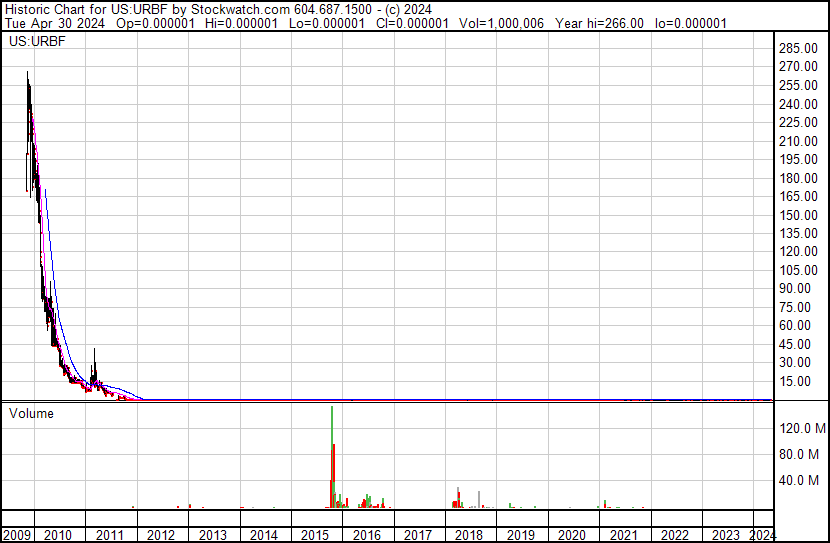Click the 135.00 price axis value
Image resolution: width=830 pixels, height=543 pixels.
[x=798, y=233]
